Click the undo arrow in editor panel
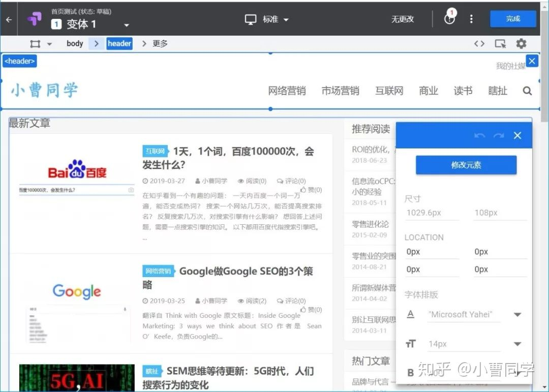Image resolution: width=549 pixels, height=392 pixels. [480, 136]
